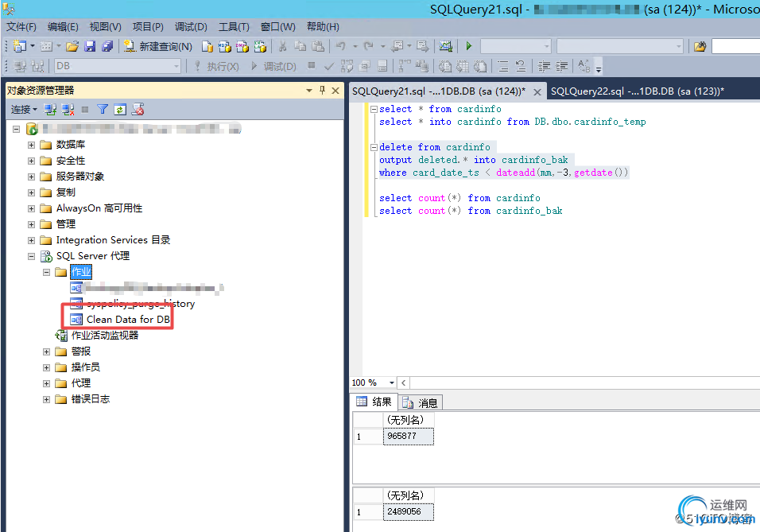The image size is (760, 532).
Task: Click the 新建查询(N) button
Action: click(x=158, y=46)
